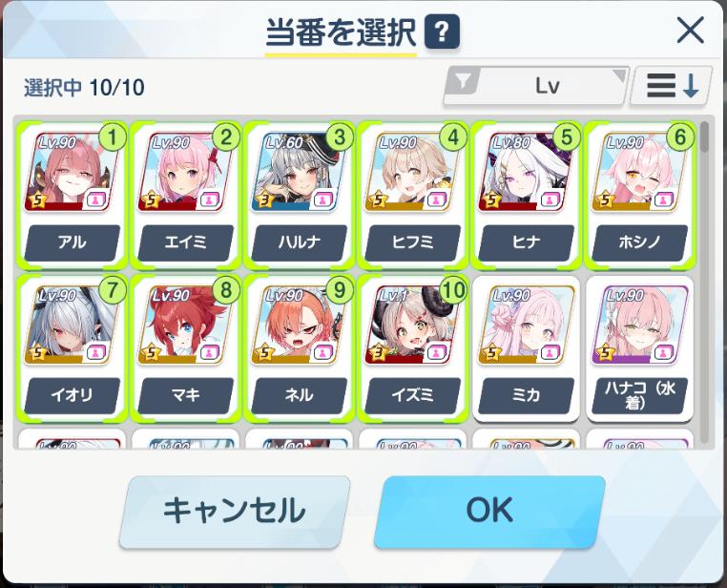Select the unselected ミカ character card

527,348
